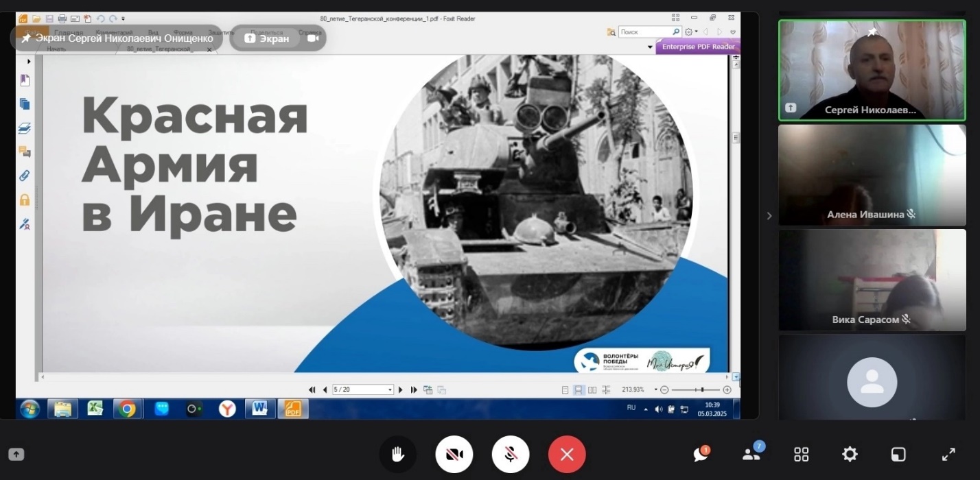Open Word from the taskbar
Image resolution: width=980 pixels, height=480 pixels.
pyautogui.click(x=260, y=409)
